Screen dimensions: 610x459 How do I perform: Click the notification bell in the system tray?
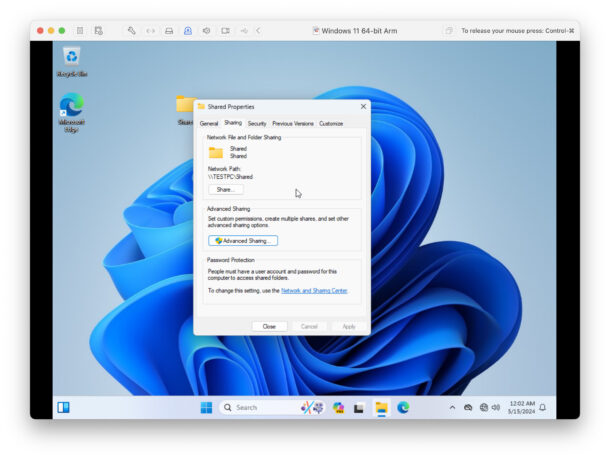543,408
